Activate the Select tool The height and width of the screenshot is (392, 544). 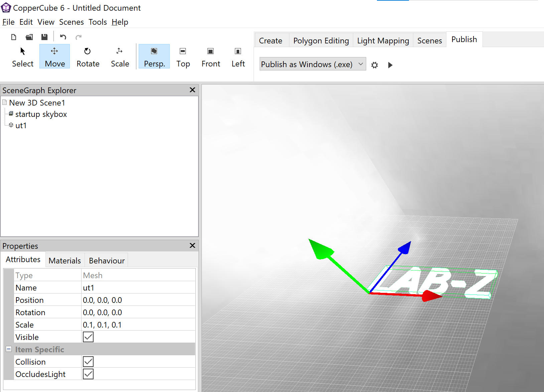tap(23, 57)
